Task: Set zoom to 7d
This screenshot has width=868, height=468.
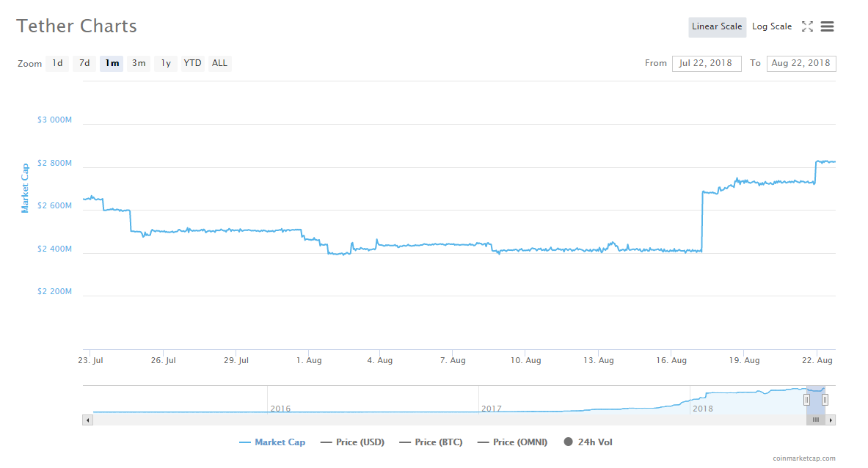Action: pos(84,63)
